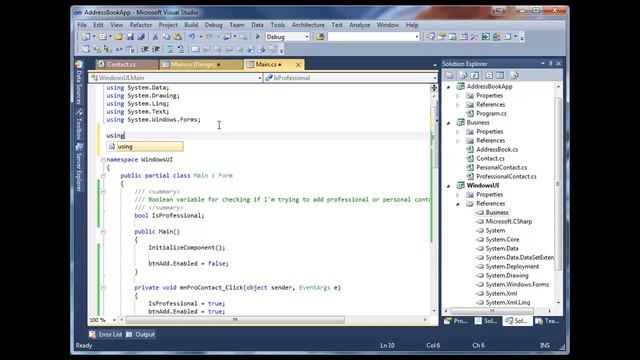640x360 pixels.
Task: Click Show All Files in Solution Explorer toolbar
Action: pos(463,76)
